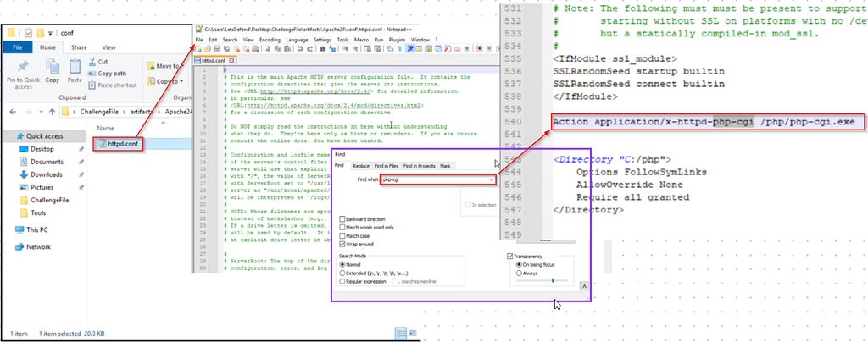Select the Normal search mode radio button
Screen dimensions: 868x342
pos(342,265)
